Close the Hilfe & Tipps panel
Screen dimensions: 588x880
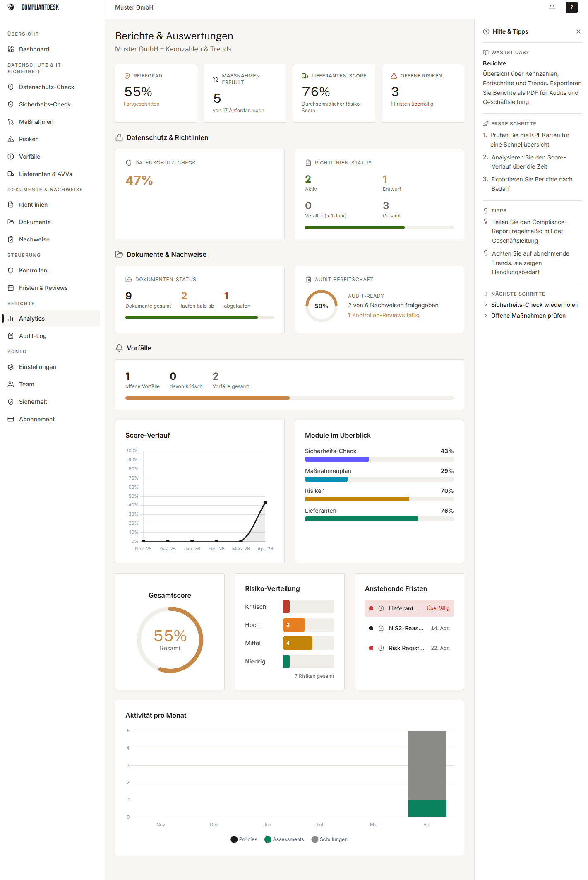tap(578, 31)
